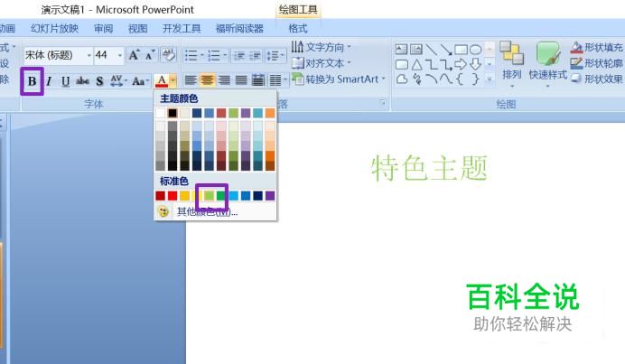Viewport: 625px width, 364px height.
Task: Toggle center text alignment
Action: (x=207, y=80)
